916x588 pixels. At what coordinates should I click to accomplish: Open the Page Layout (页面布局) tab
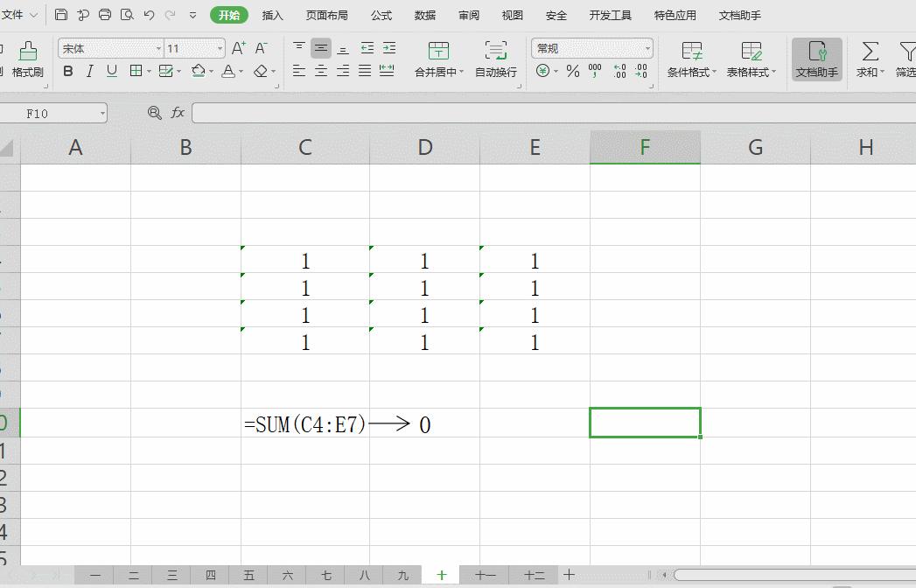[326, 15]
